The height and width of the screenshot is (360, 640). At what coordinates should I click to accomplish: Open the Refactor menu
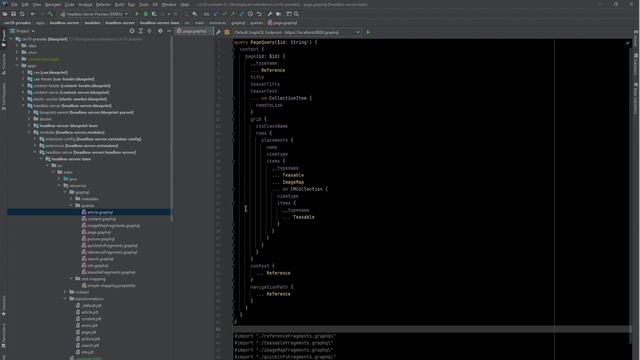[103, 4]
